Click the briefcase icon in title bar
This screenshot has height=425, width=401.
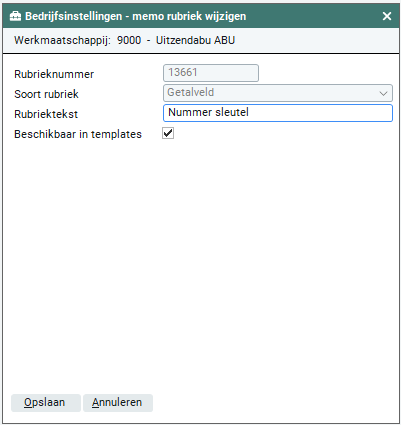point(15,16)
